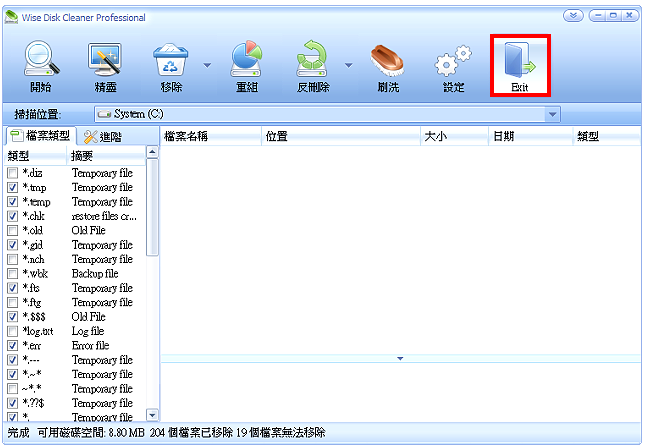Open the 反刪除 dropdown arrow
This screenshot has height=446, width=655.
point(348,65)
